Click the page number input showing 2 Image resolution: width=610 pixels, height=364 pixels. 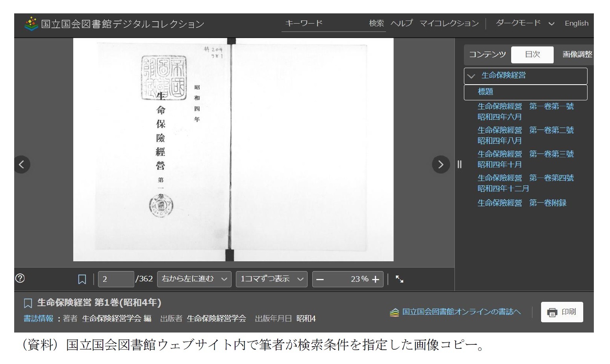pyautogui.click(x=116, y=279)
